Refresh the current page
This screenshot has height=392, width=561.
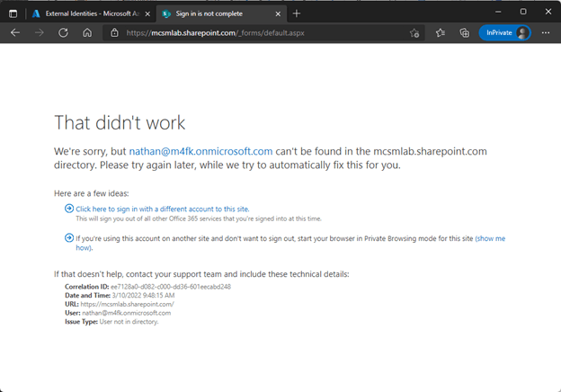(x=63, y=33)
